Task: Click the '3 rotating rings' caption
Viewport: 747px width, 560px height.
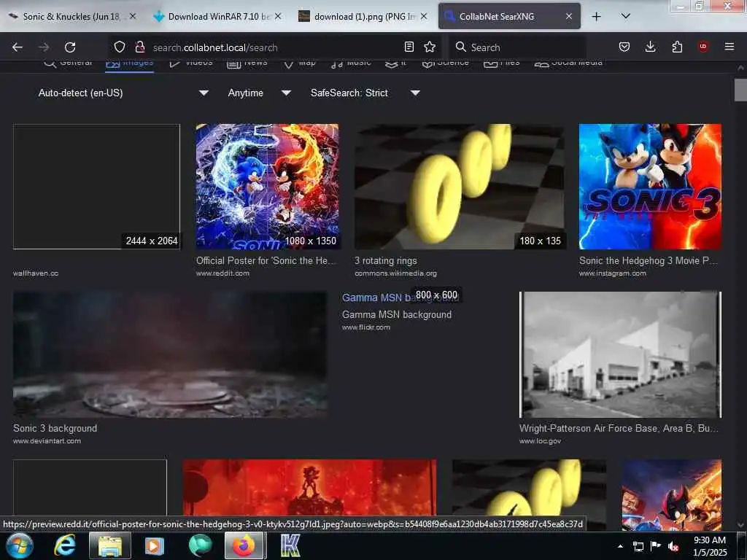Action: (x=385, y=260)
